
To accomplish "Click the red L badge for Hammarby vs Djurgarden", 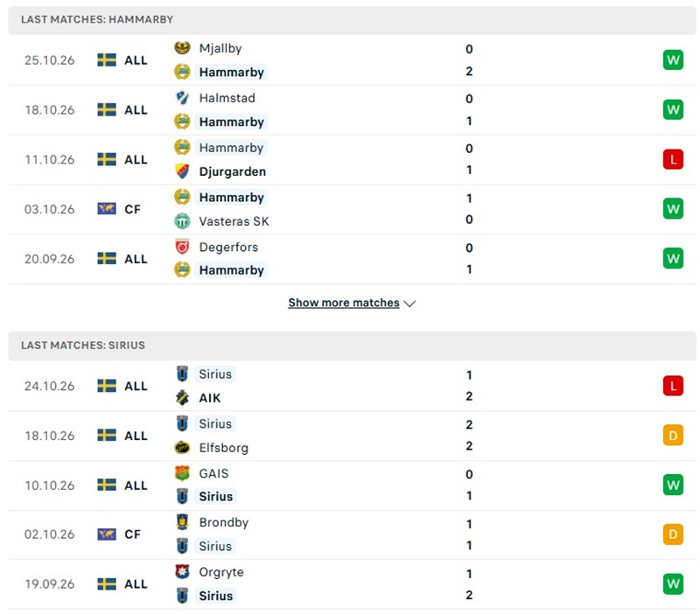I will coord(673,159).
